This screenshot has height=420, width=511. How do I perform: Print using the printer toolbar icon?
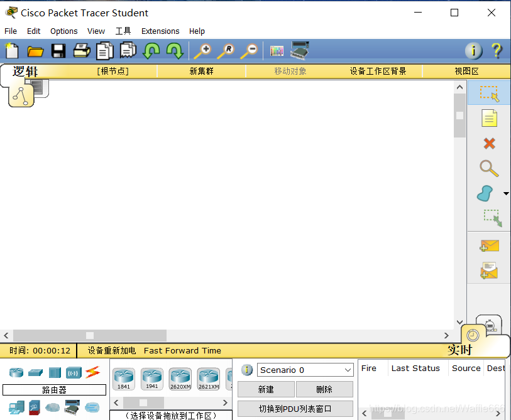point(82,50)
